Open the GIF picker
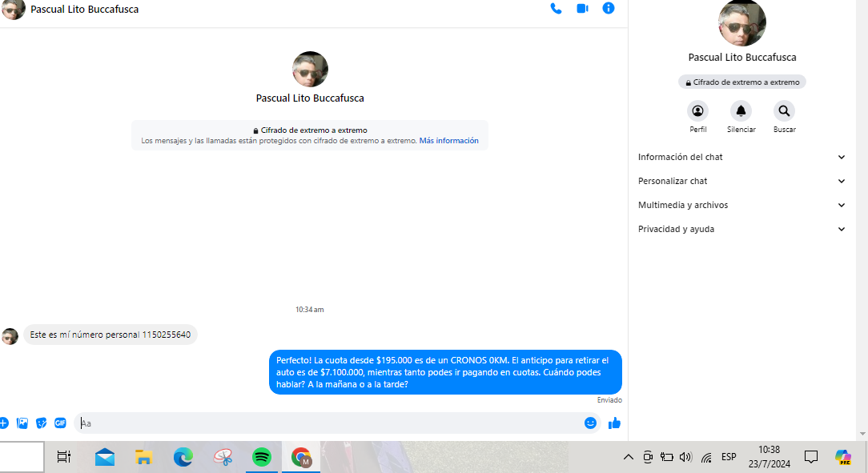The image size is (868, 473). (60, 423)
